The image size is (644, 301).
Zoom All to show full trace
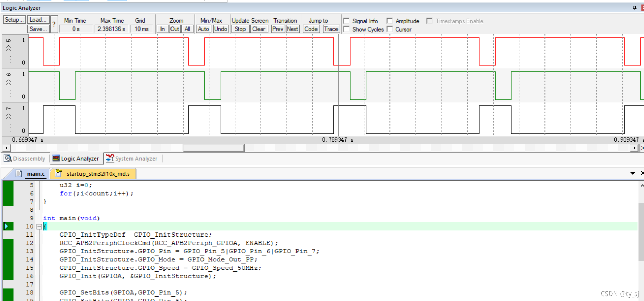tap(187, 29)
